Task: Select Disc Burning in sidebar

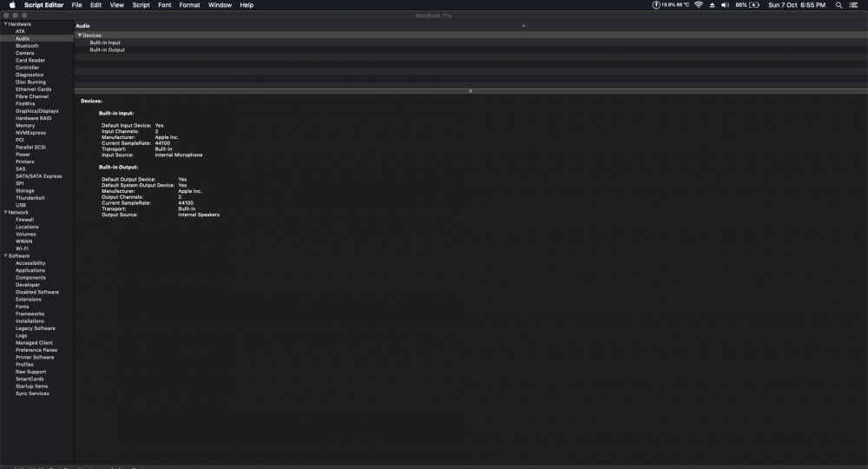Action: (x=30, y=82)
